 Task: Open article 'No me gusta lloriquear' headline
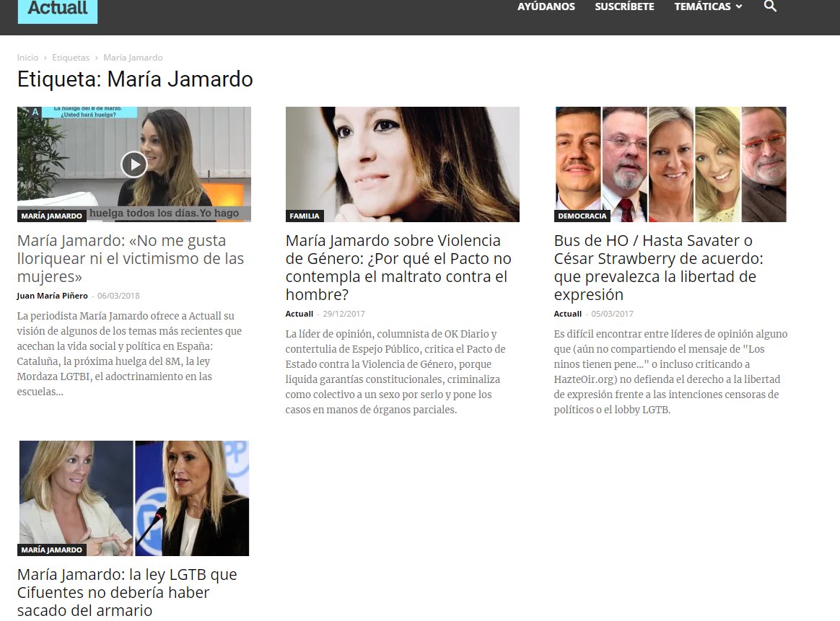[130, 259]
